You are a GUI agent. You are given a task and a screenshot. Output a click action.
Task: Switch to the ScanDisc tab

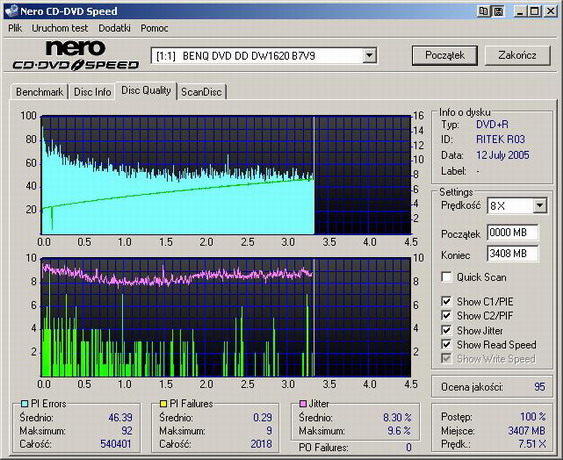[201, 92]
